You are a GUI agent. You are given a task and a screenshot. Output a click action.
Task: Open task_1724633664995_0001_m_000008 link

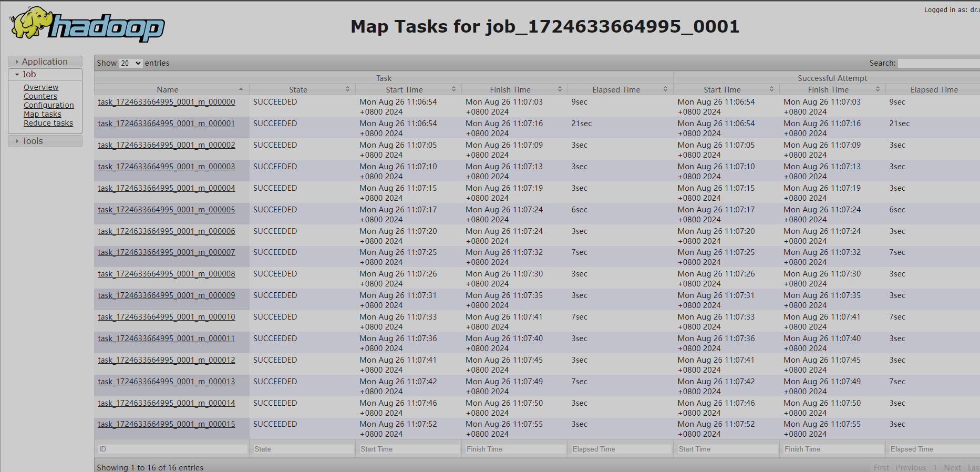[167, 274]
